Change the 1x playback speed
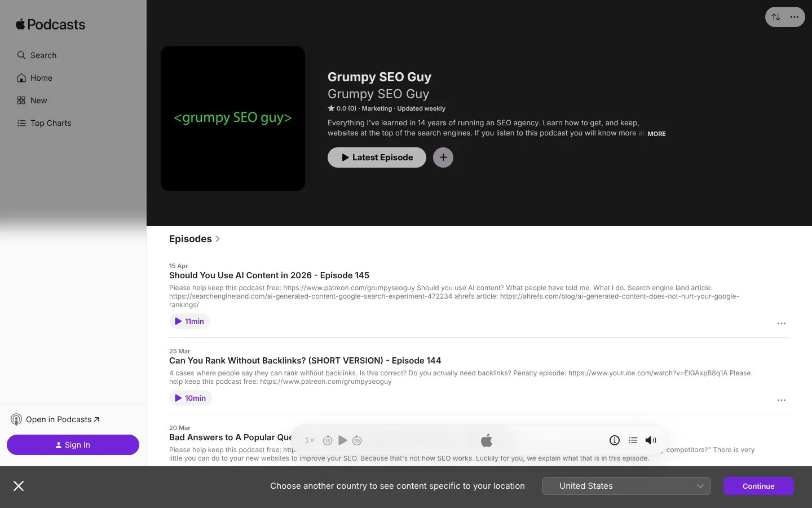This screenshot has width=812, height=508. coord(310,440)
